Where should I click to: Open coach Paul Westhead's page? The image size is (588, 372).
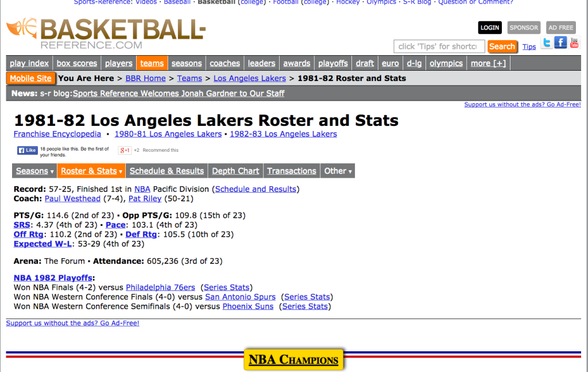[x=72, y=198]
